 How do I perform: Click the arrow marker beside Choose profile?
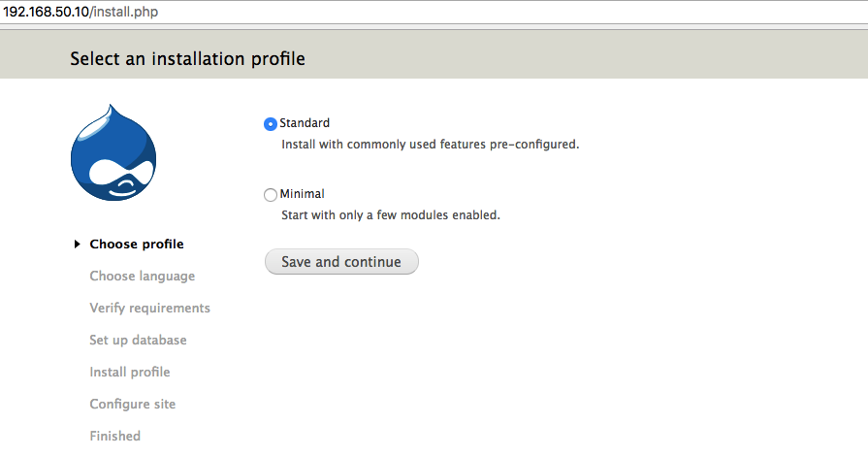78,245
